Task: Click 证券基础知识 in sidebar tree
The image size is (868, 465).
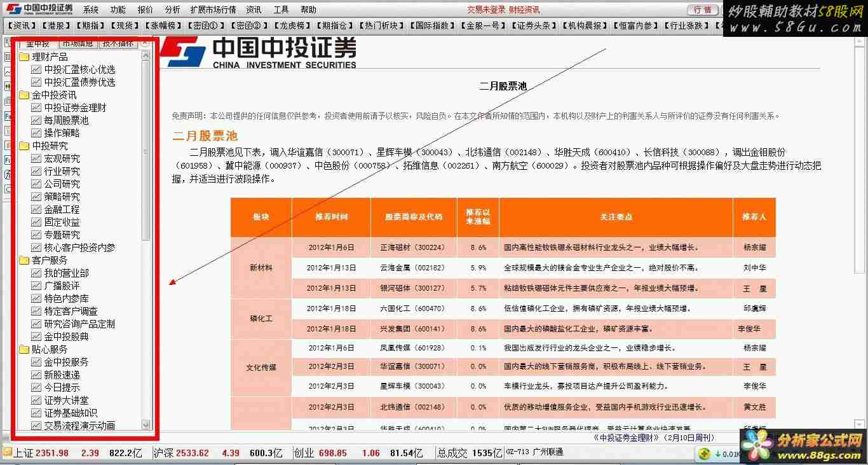Action: click(x=71, y=413)
